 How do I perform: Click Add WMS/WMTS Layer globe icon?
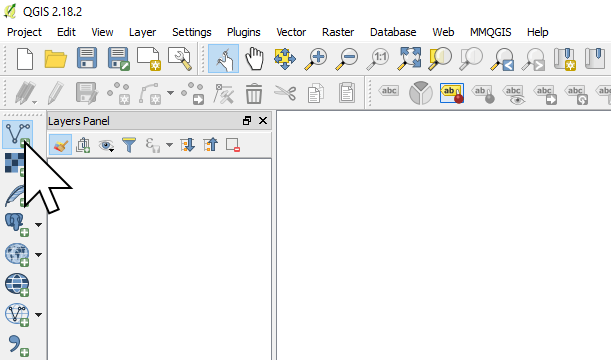tap(17, 254)
